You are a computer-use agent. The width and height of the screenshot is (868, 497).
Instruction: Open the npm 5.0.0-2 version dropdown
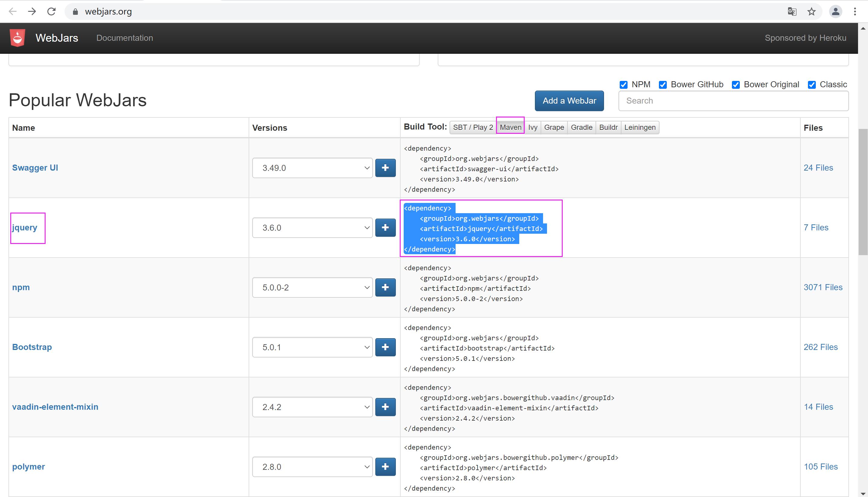(x=312, y=287)
